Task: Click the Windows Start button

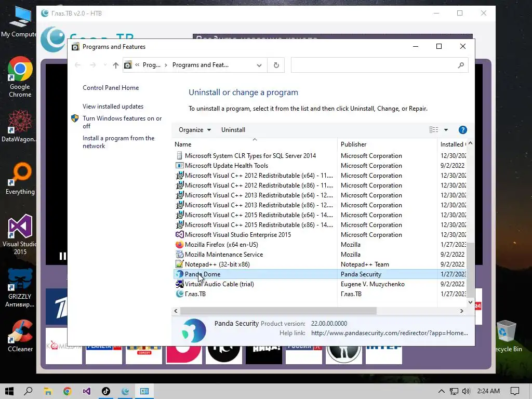Action: tap(9, 391)
